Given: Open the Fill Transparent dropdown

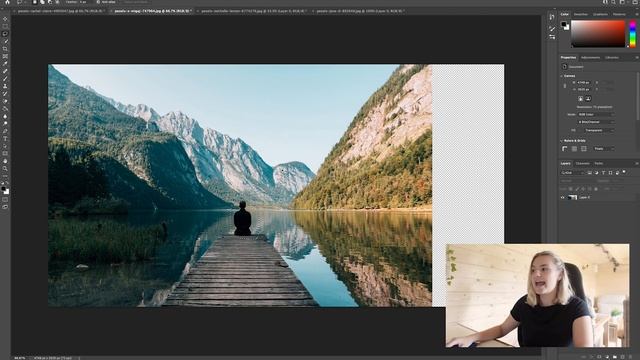Looking at the screenshot, I should [x=599, y=131].
